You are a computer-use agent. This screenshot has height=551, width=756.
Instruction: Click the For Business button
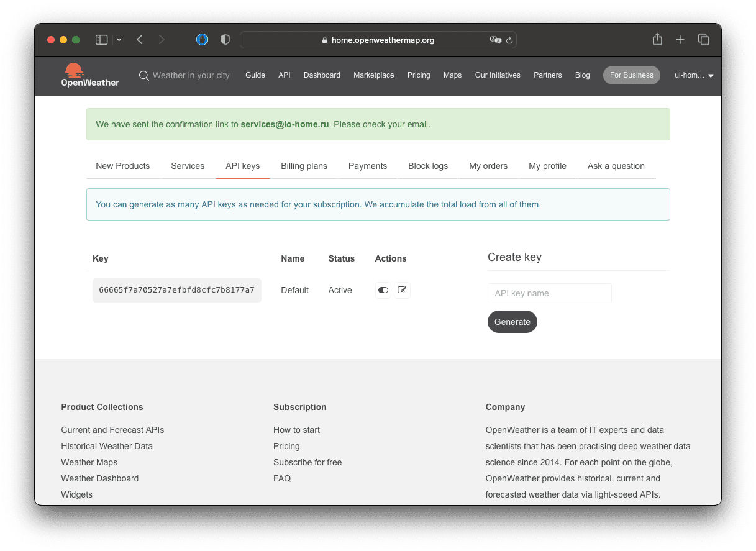pos(631,75)
